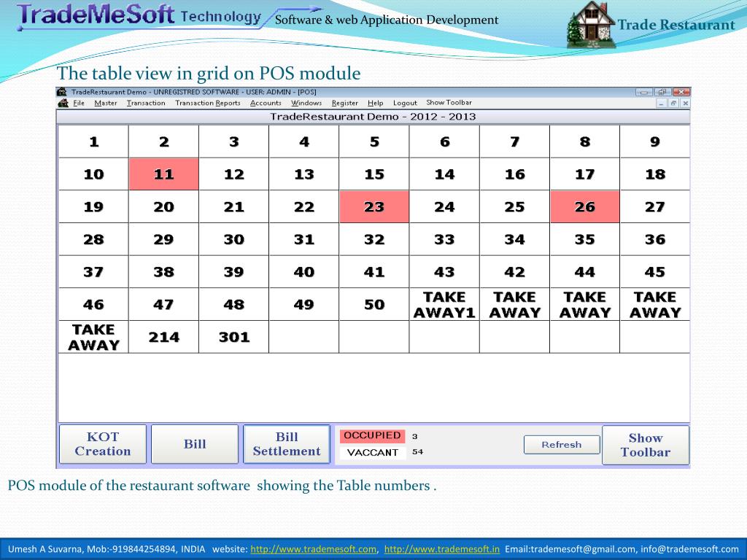Screen dimensions: 747x560
Task: Open the Accounts menu
Action: click(266, 103)
